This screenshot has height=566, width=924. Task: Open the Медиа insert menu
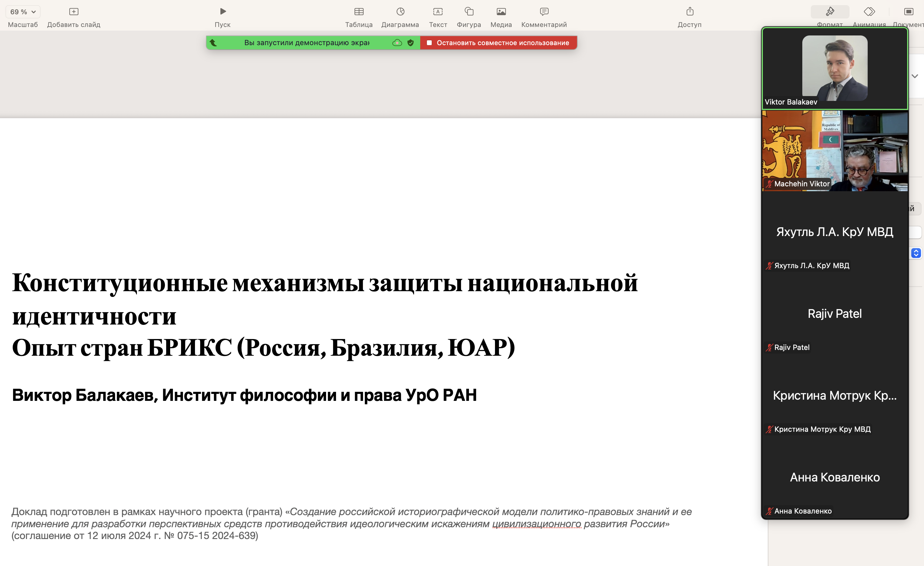pyautogui.click(x=501, y=12)
